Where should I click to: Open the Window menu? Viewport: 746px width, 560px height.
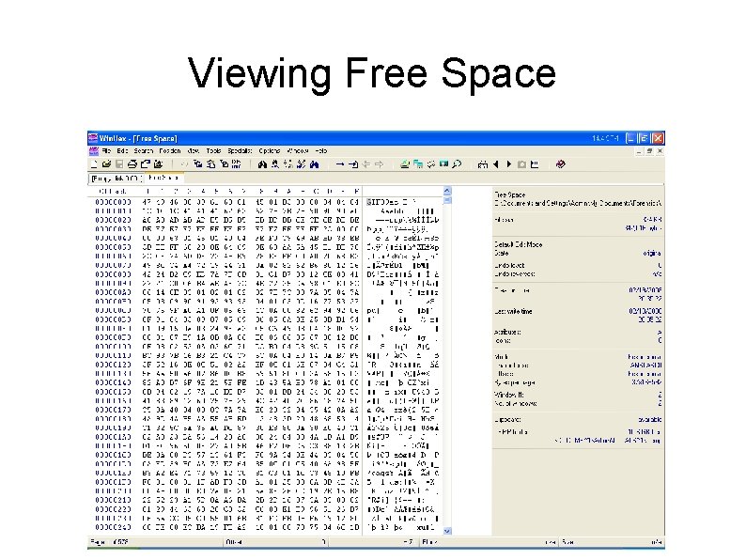tap(298, 151)
